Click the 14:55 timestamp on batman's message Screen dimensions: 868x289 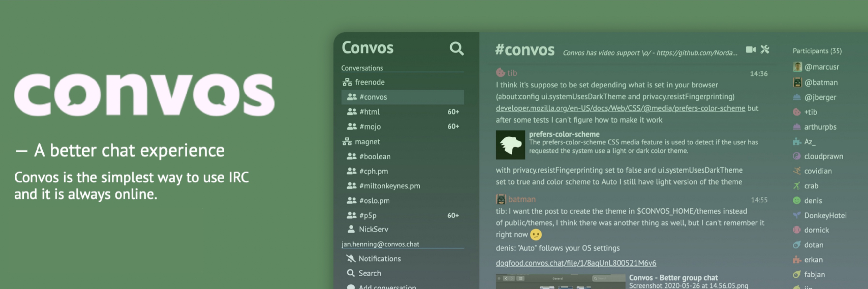click(759, 200)
